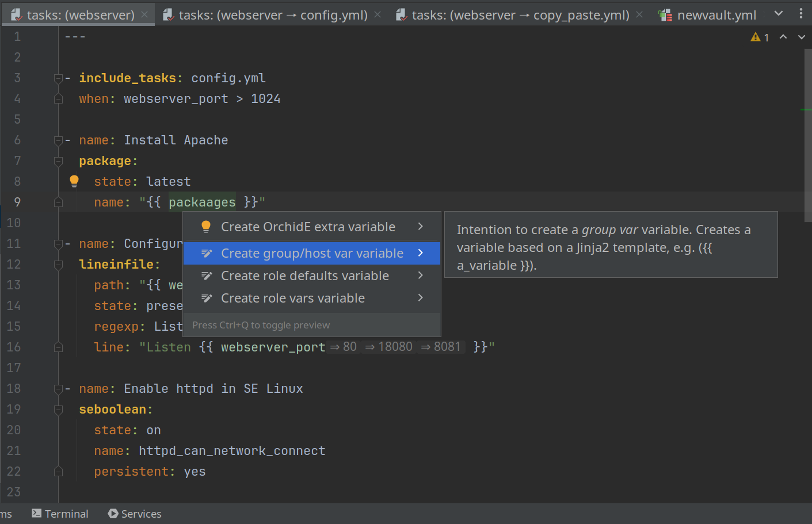The width and height of the screenshot is (812, 524).
Task: Close the tasks: (webserver) tab
Action: coord(144,14)
